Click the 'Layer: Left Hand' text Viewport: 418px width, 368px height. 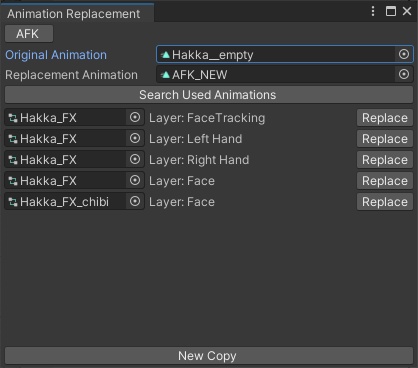[196, 139]
